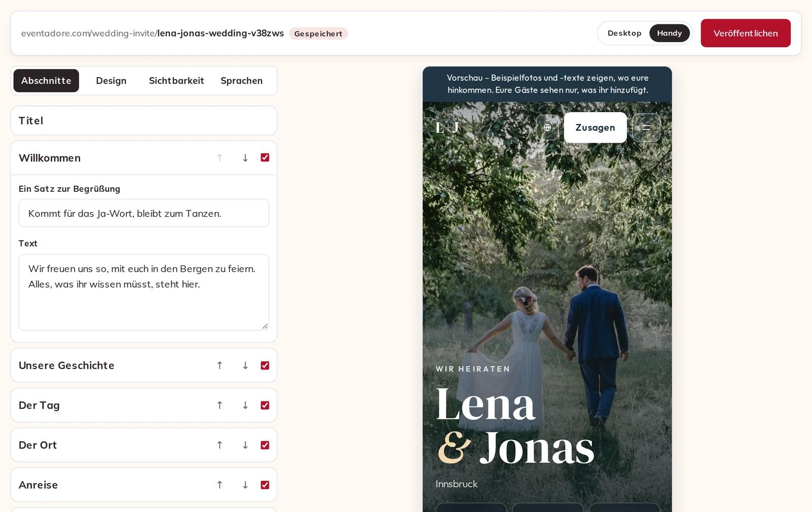Uncheck the Unsere Geschichte checkbox
This screenshot has height=512, width=812.
click(x=265, y=365)
